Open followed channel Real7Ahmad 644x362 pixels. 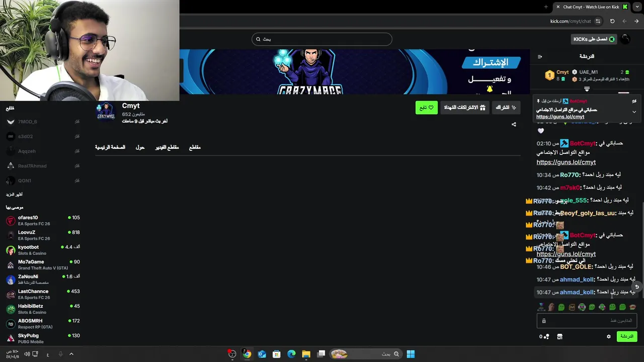[x=43, y=166]
